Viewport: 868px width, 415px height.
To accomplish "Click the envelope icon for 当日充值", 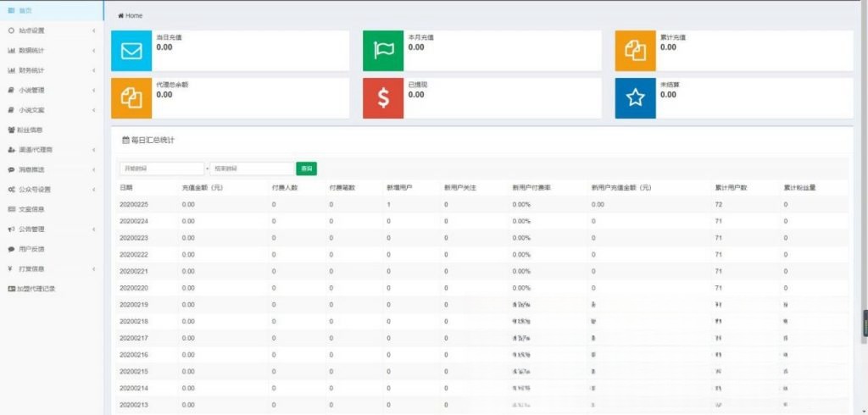I will [131, 51].
